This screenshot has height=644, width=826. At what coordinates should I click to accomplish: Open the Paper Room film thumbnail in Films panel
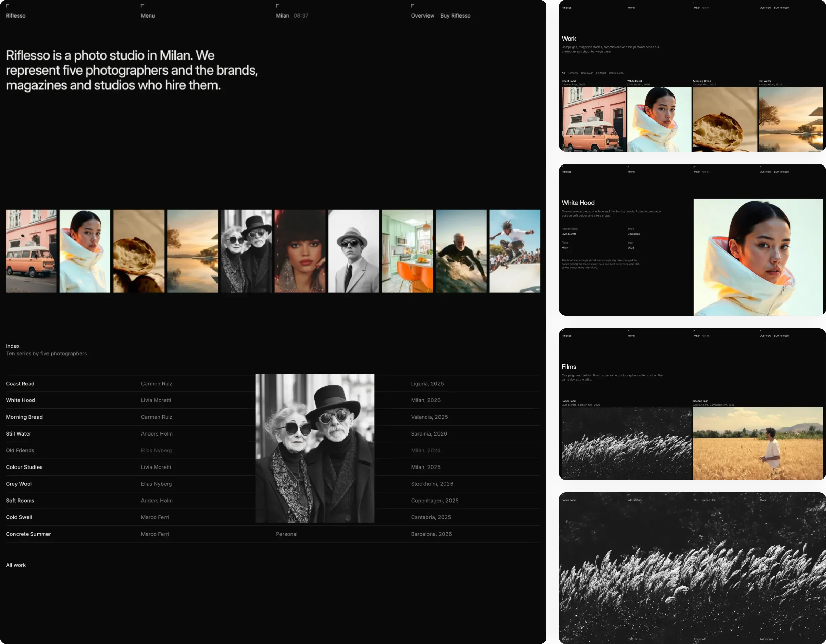[x=627, y=443]
